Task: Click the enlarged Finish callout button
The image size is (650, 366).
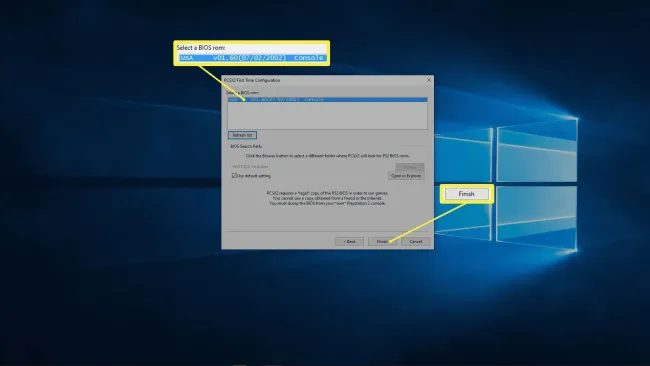Action: point(466,194)
